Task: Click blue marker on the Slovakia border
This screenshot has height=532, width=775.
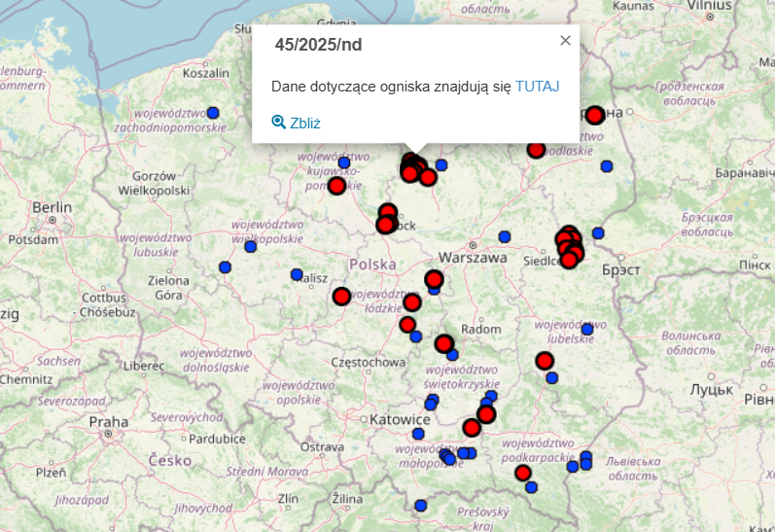Action: [421, 506]
